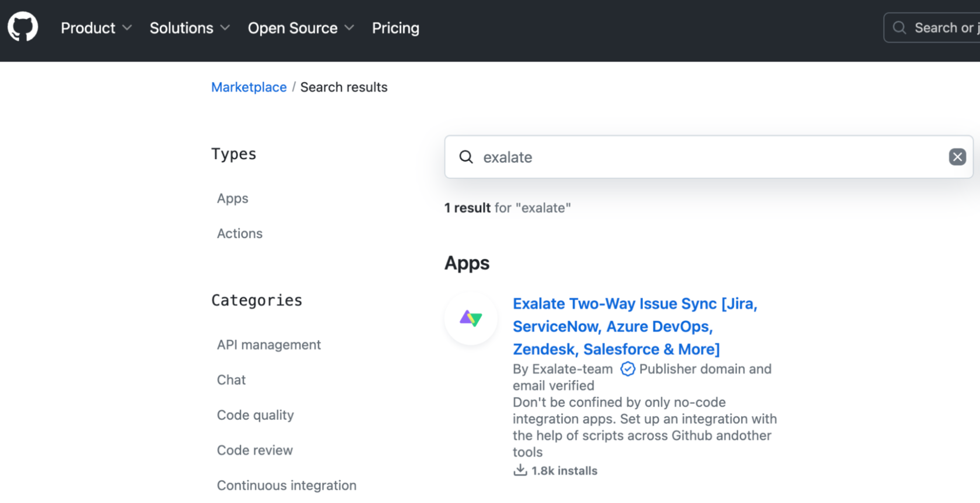Viewport: 980px width, 503px height.
Task: Open the GitHub home logo
Action: 23,27
